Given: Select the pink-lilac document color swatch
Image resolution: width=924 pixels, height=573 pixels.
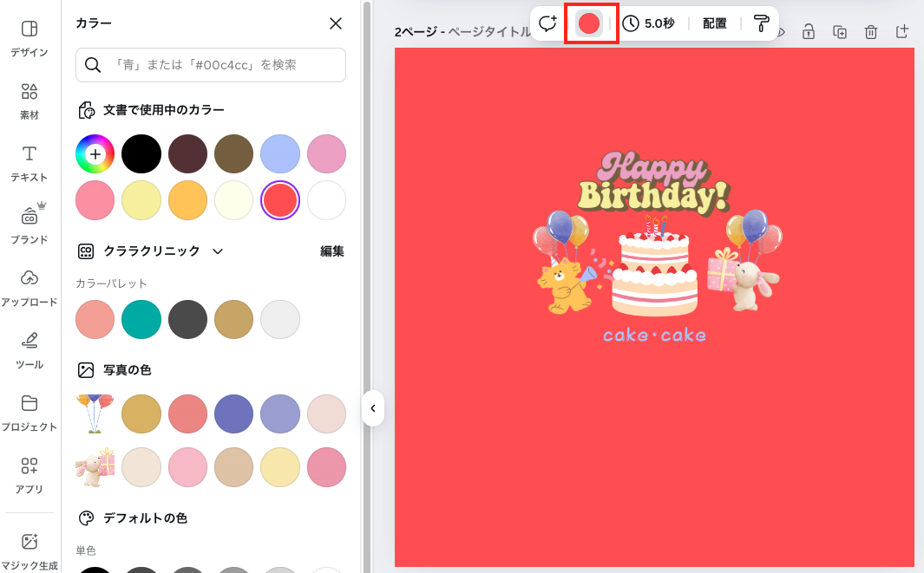Looking at the screenshot, I should 326,153.
